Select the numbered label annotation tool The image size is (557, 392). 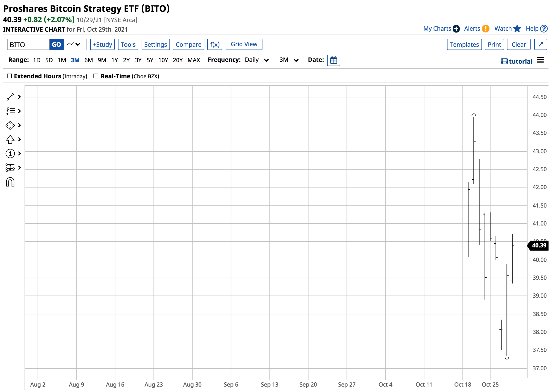(x=10, y=154)
